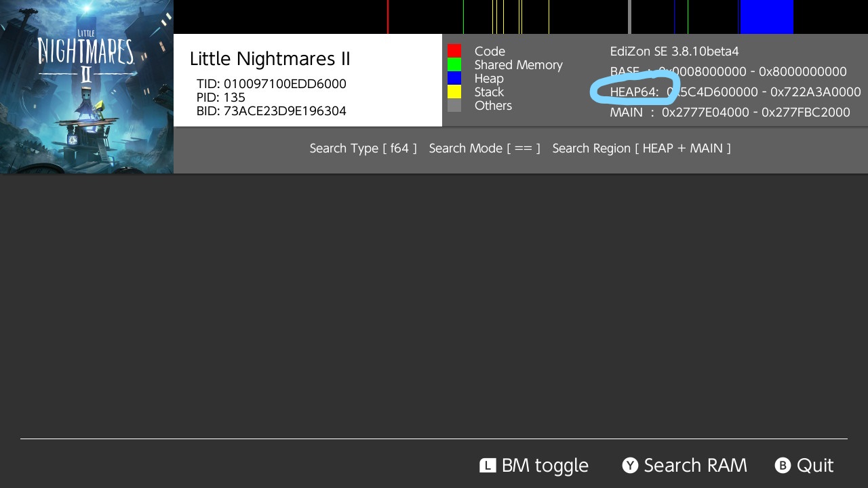Select the HEAP64 address range line
Image resolution: width=868 pixels, height=488 pixels.
pyautogui.click(x=736, y=92)
